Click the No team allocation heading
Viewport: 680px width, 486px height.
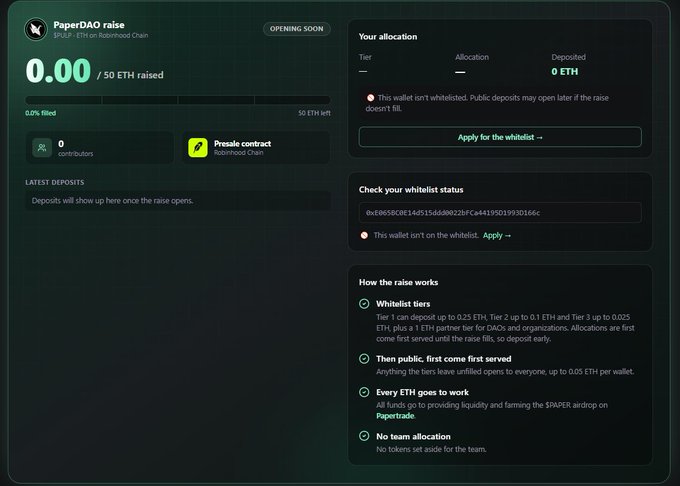(x=413, y=437)
